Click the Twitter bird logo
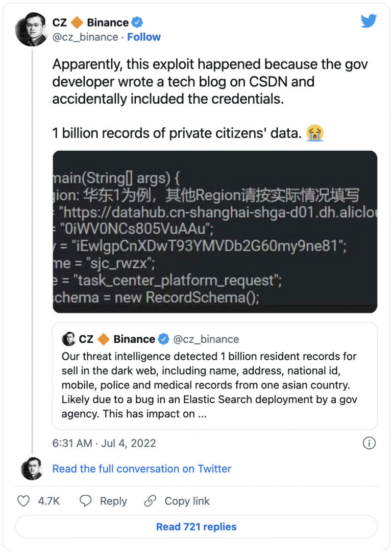The width and height of the screenshot is (392, 555). tap(369, 21)
